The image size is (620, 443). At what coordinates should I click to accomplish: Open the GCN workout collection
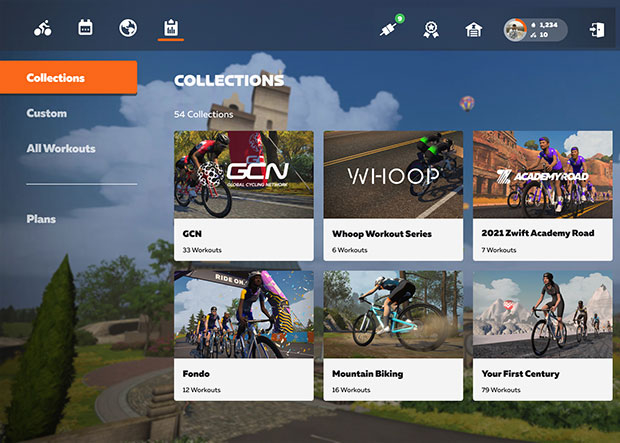click(x=243, y=195)
